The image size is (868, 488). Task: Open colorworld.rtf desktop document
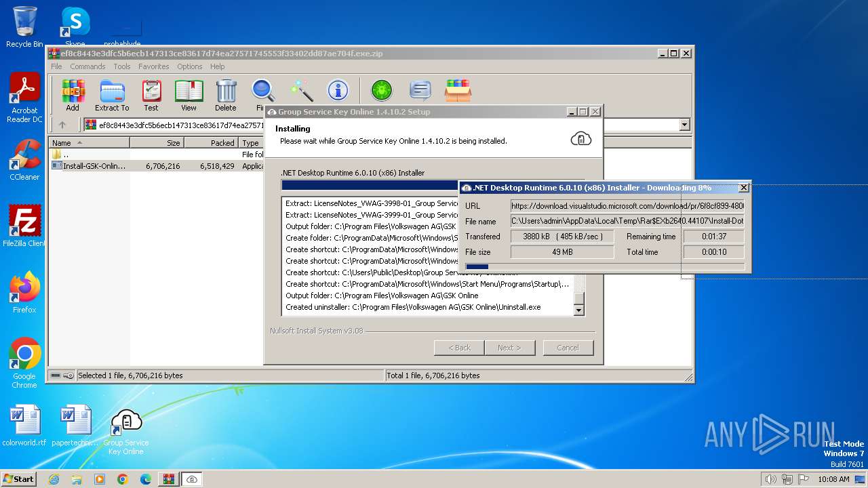click(x=24, y=426)
